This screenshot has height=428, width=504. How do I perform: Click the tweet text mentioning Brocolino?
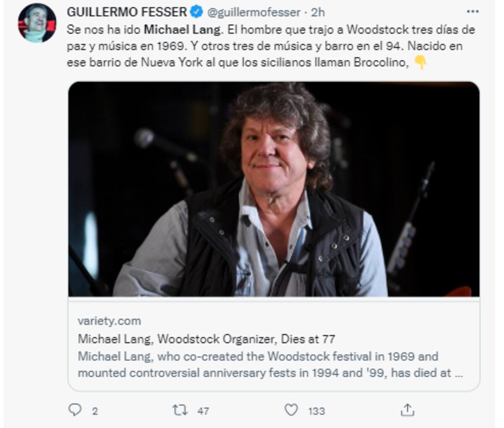point(271,46)
